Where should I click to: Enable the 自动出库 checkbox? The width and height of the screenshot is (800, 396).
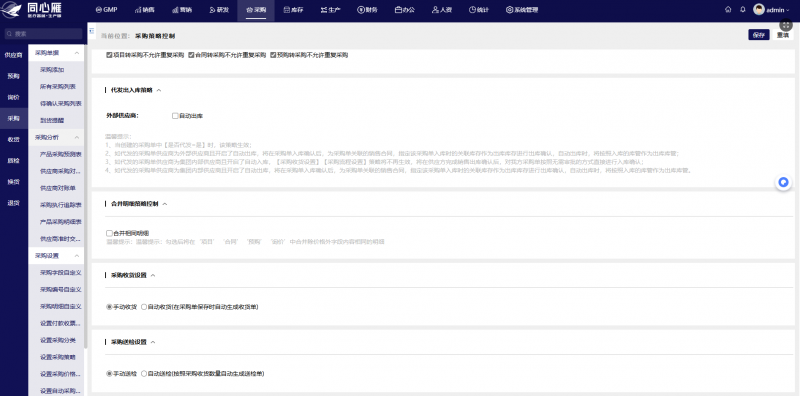click(x=175, y=116)
